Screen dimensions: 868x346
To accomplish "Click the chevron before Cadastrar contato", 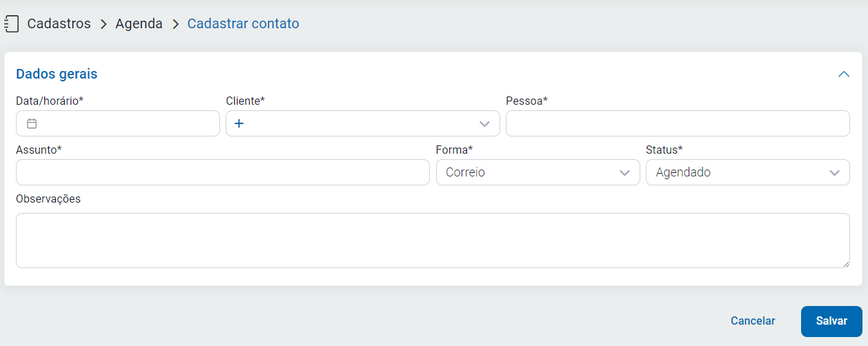I will pyautogui.click(x=175, y=24).
